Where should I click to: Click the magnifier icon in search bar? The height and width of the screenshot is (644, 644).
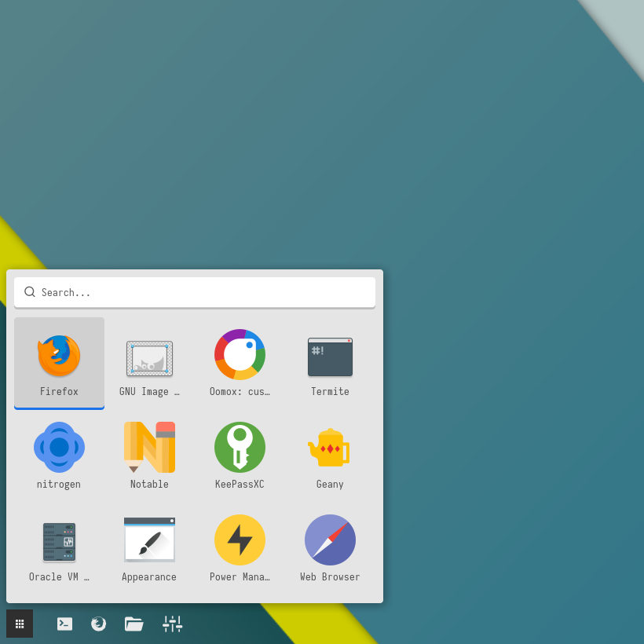30,291
